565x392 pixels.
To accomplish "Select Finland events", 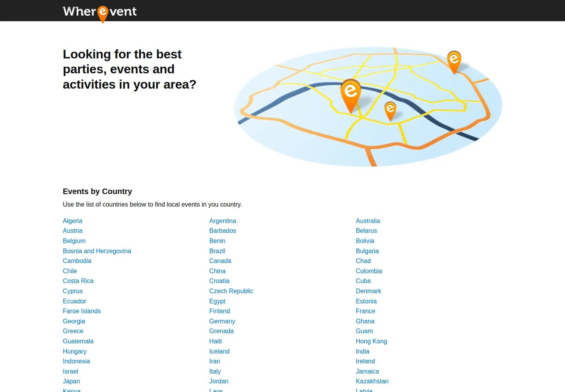I will tap(219, 311).
